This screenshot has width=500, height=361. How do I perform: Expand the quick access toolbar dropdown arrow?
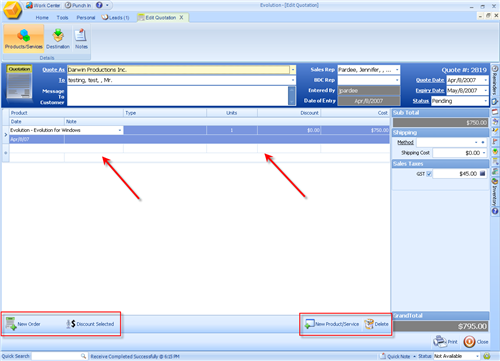pyautogui.click(x=107, y=5)
